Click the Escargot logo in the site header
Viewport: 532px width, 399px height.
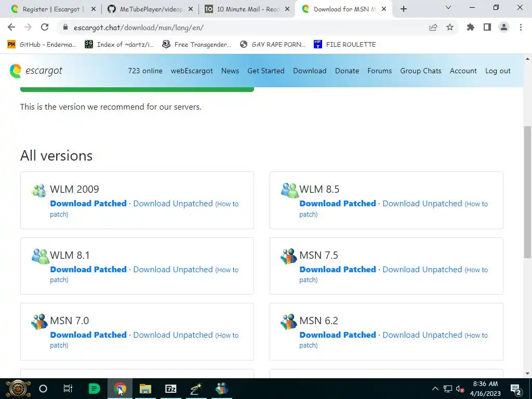[36, 71]
